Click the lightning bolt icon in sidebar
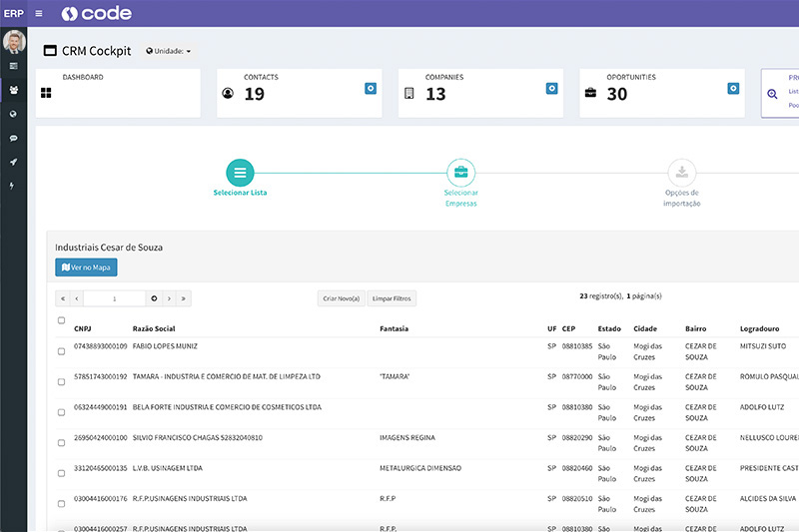This screenshot has height=532, width=799. (13, 186)
